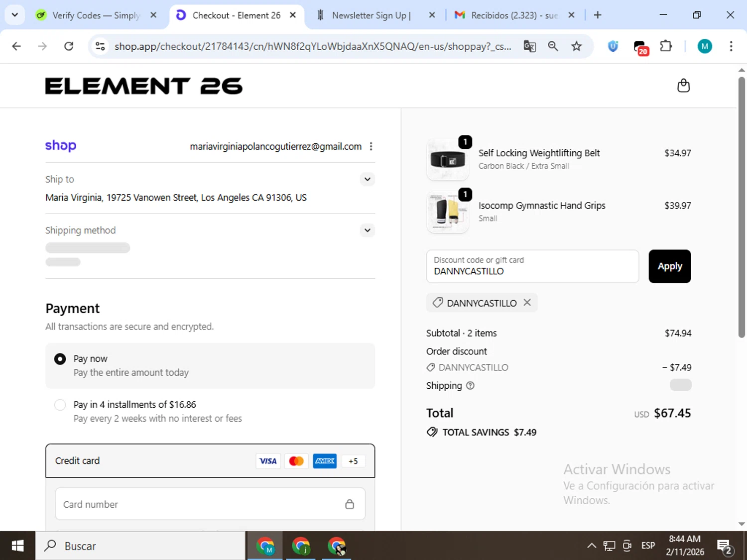The image size is (747, 560).
Task: Close the Verify Codes tab
Action: pyautogui.click(x=153, y=15)
